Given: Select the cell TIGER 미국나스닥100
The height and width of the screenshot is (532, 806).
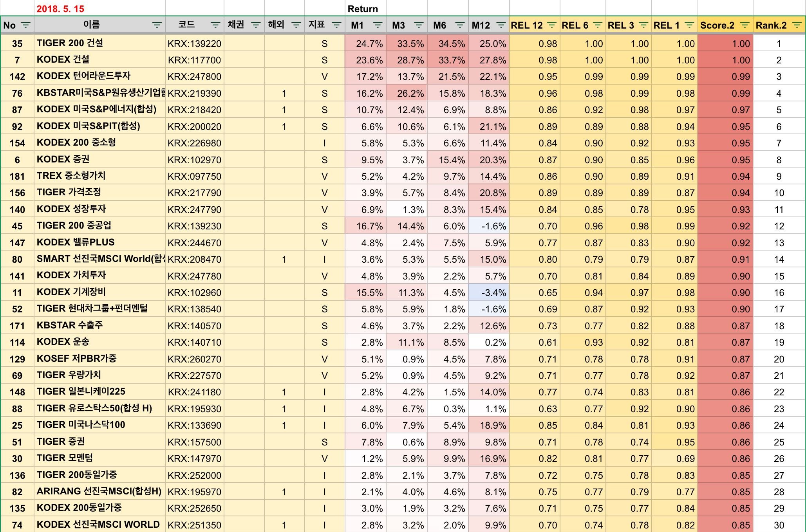Looking at the screenshot, I should pos(99,425).
